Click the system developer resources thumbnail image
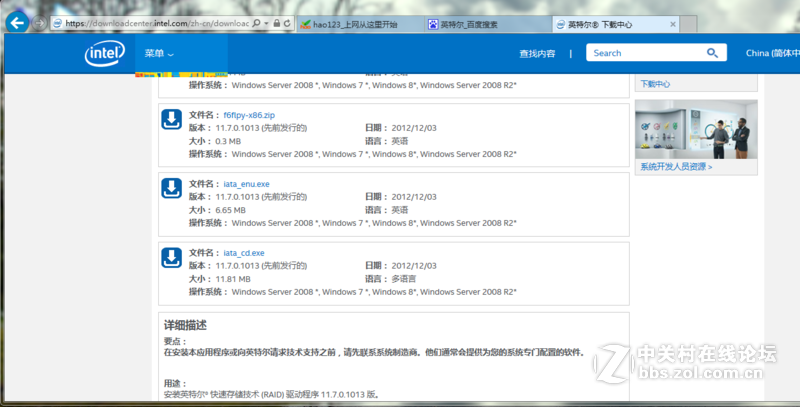Image resolution: width=800 pixels, height=407 pixels. click(x=696, y=130)
